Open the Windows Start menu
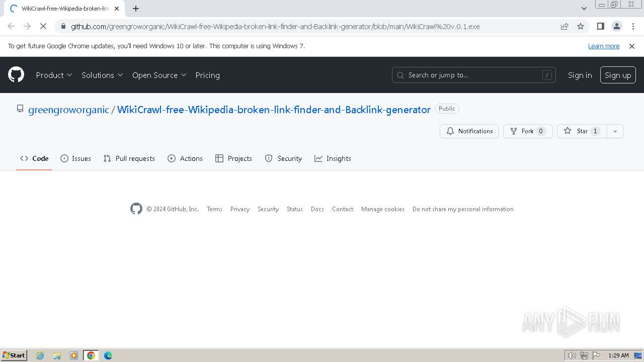 14,355
